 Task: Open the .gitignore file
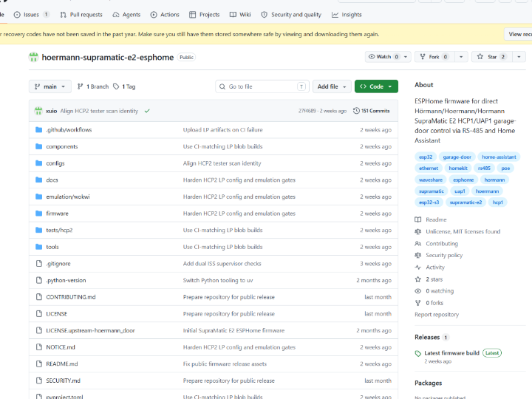click(x=58, y=264)
